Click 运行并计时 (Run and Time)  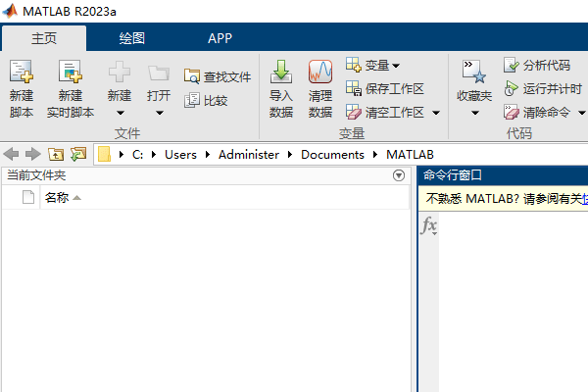[x=543, y=88]
